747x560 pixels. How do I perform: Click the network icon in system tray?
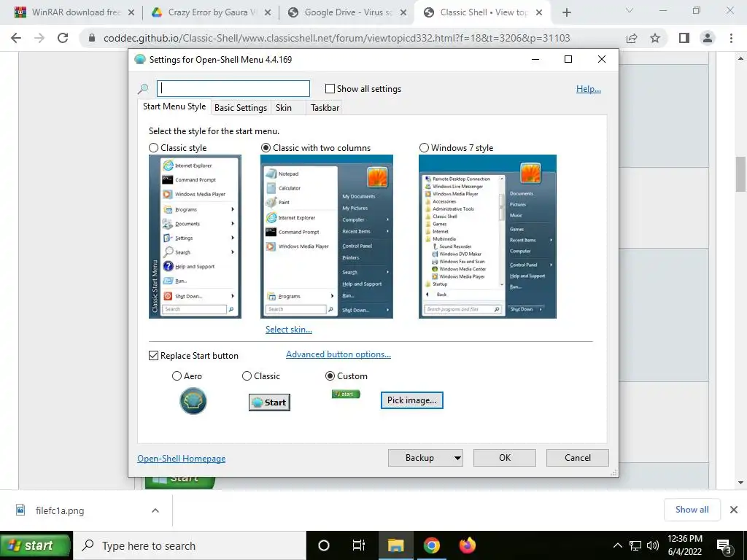pos(635,545)
